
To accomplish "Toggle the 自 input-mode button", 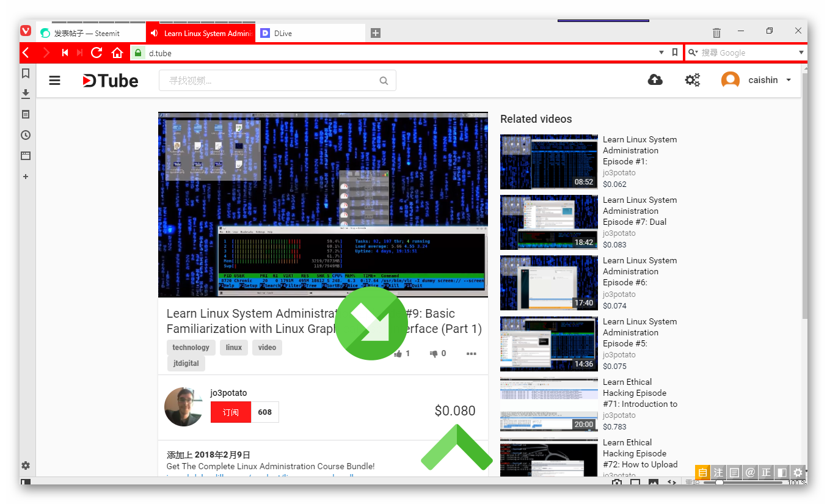I will click(x=702, y=472).
